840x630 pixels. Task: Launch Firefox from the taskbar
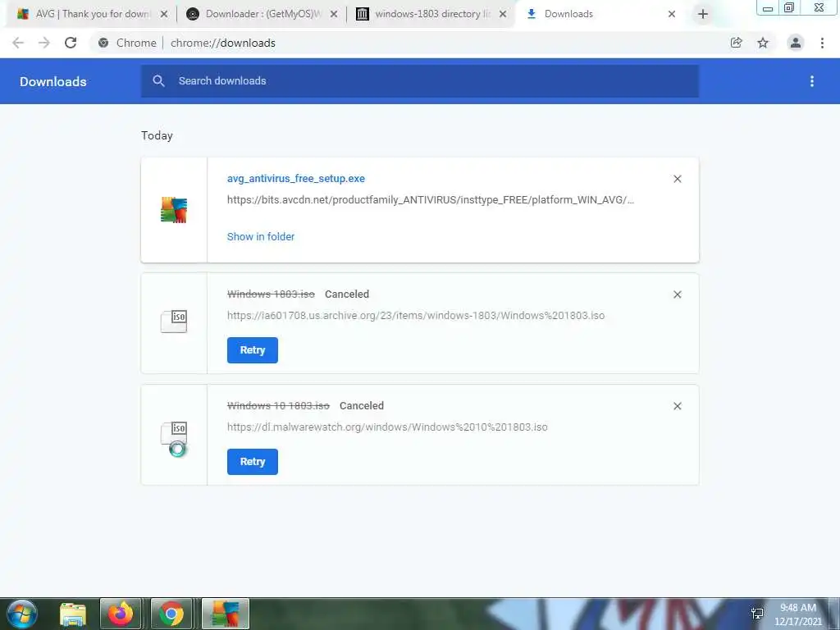120,614
